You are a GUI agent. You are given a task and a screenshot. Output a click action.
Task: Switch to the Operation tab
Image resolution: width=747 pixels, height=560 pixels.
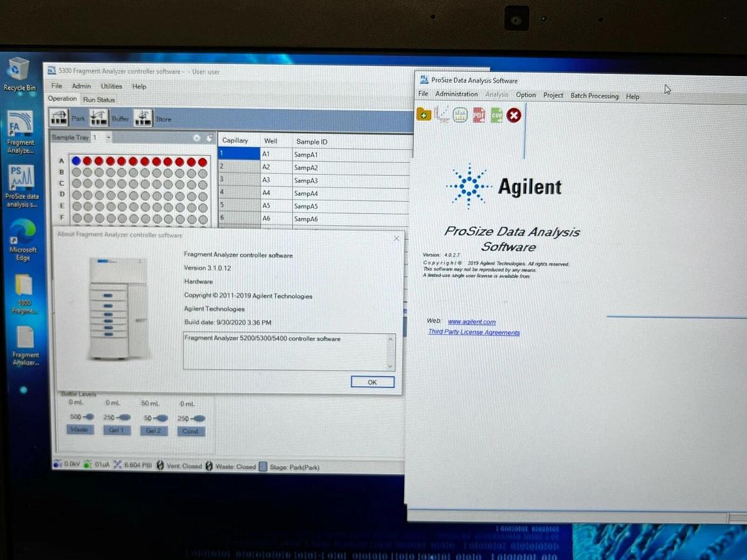click(63, 98)
